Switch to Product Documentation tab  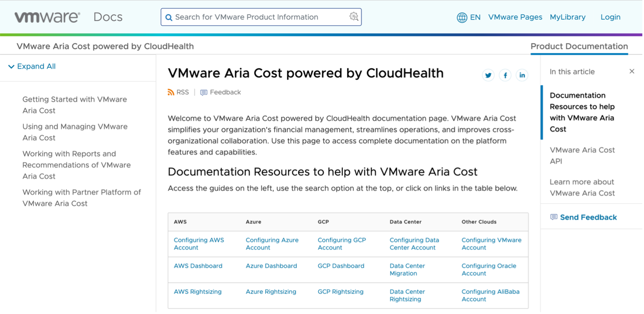pos(579,46)
